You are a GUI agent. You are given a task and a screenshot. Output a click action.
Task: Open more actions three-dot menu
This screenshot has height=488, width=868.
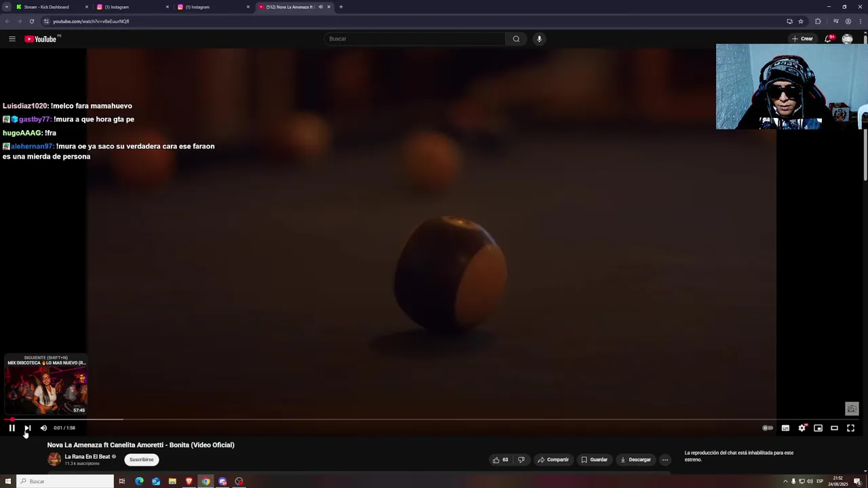[665, 460]
